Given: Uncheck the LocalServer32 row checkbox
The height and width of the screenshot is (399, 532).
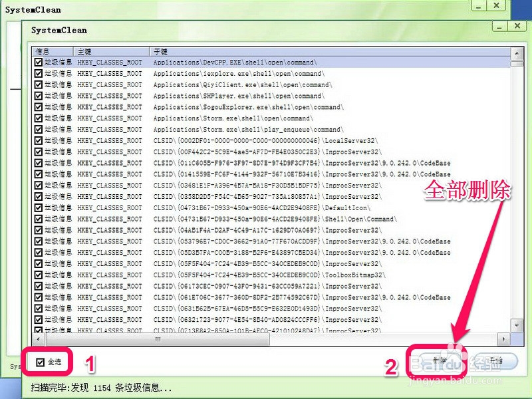Looking at the screenshot, I should pos(39,140).
